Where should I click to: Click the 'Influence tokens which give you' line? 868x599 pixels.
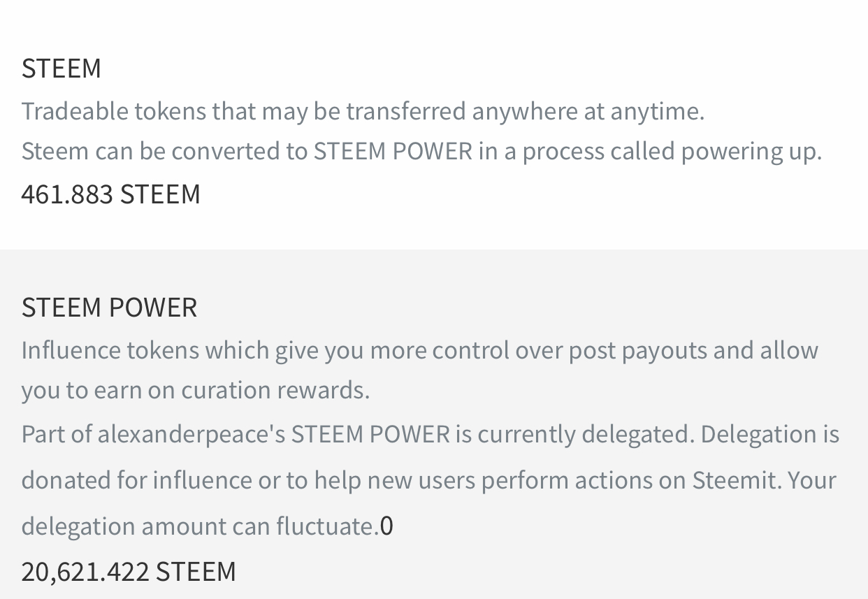coord(420,349)
